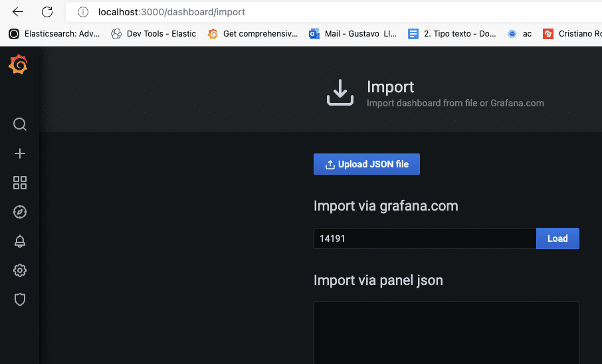The width and height of the screenshot is (602, 364).
Task: View site info icon in address bar
Action: (x=83, y=12)
